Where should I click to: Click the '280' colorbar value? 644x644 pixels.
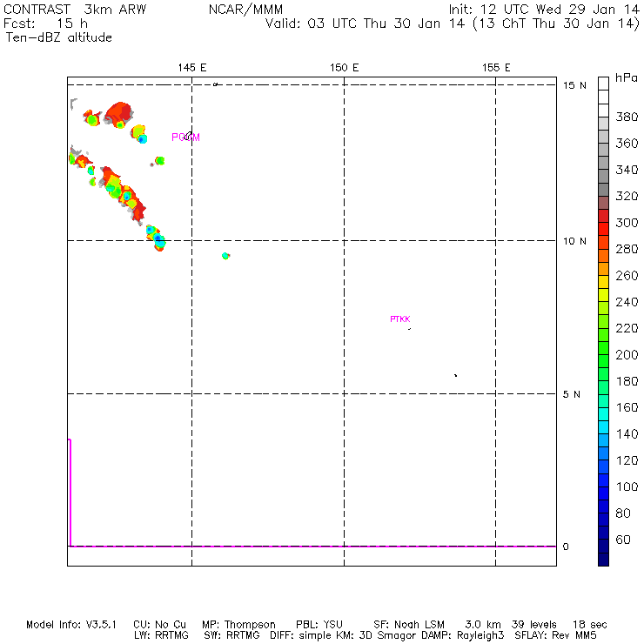coord(627,249)
